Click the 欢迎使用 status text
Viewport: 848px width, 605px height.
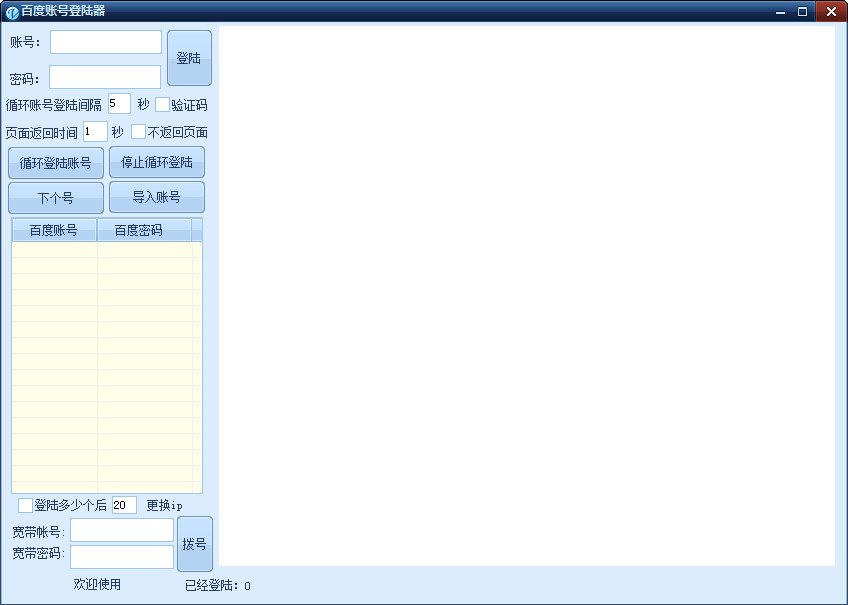[97, 584]
